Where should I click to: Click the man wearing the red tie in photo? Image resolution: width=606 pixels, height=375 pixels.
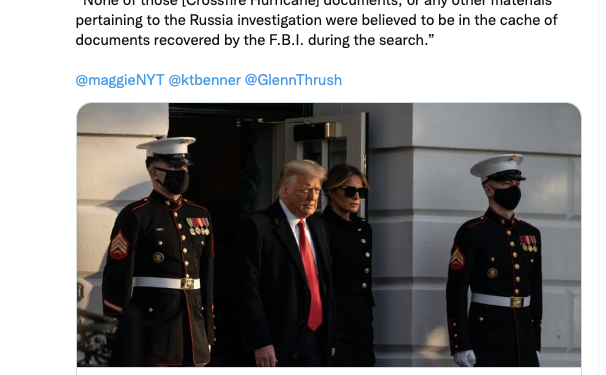tap(290, 267)
